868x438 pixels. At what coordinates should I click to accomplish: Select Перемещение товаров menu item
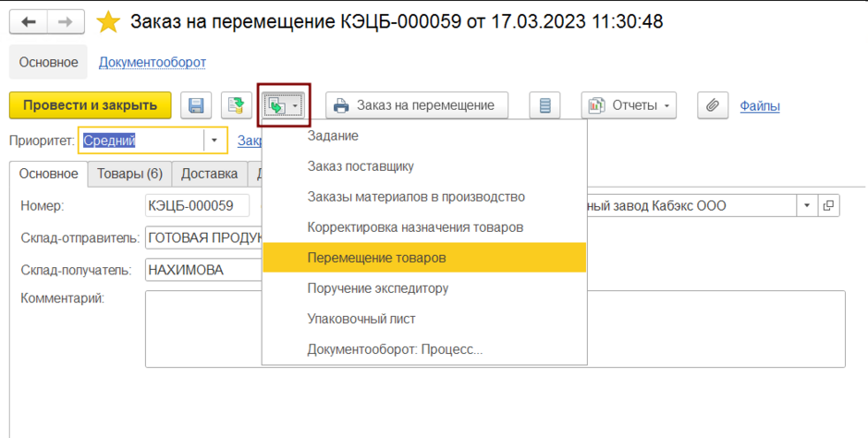[424, 258]
